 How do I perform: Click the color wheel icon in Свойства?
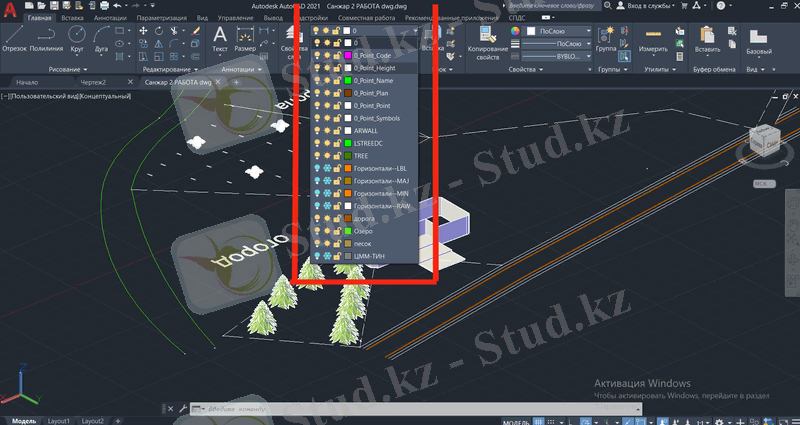coord(515,31)
